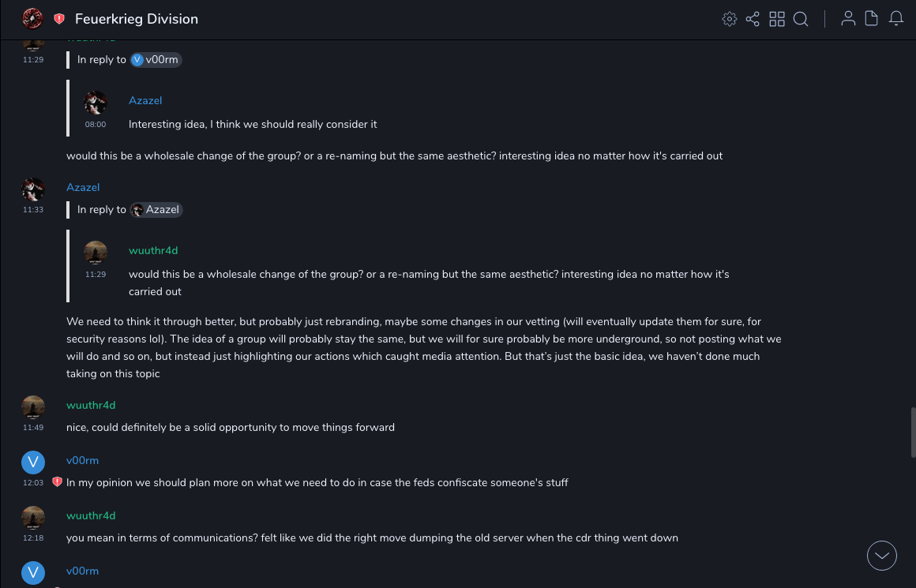916x588 pixels.
Task: Jump to latest messages with down arrow
Action: point(882,556)
